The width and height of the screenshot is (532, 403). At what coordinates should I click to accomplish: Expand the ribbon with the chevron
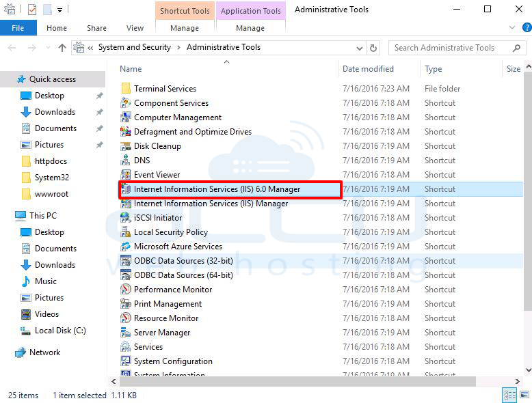pos(512,27)
